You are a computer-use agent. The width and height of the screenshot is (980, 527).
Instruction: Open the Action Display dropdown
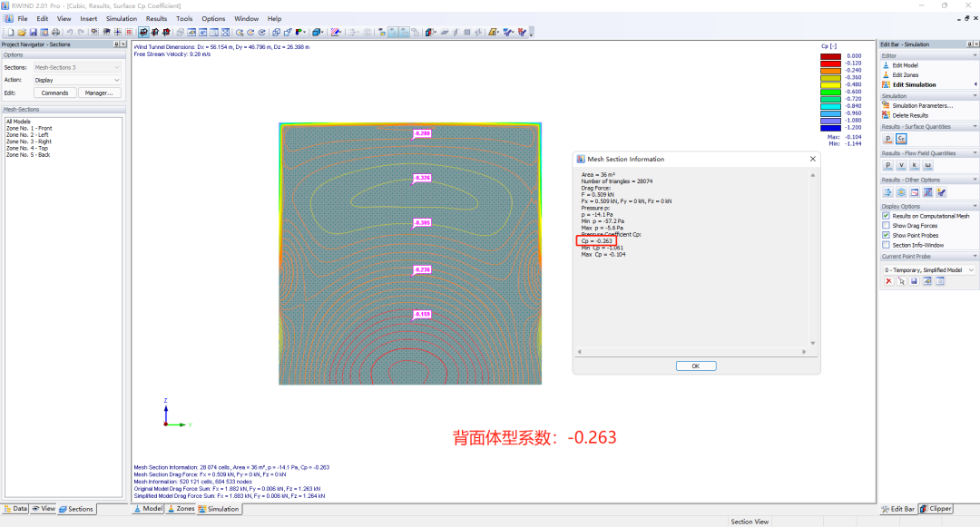[77, 80]
